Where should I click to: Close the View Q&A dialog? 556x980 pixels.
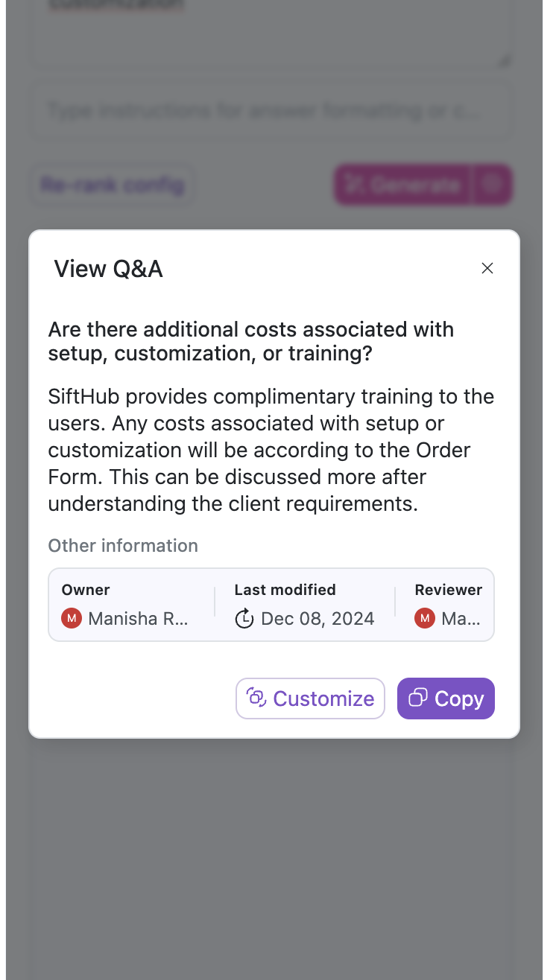(x=487, y=268)
